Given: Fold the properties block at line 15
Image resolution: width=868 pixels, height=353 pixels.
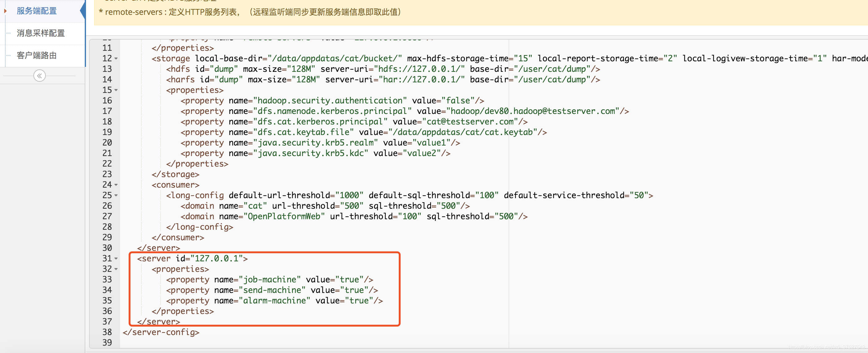Looking at the screenshot, I should coord(116,90).
